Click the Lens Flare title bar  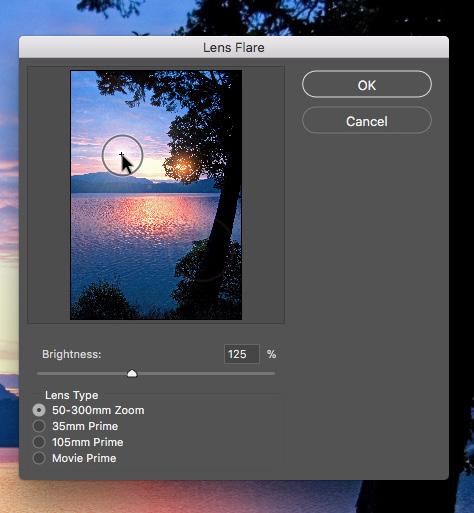tap(234, 47)
